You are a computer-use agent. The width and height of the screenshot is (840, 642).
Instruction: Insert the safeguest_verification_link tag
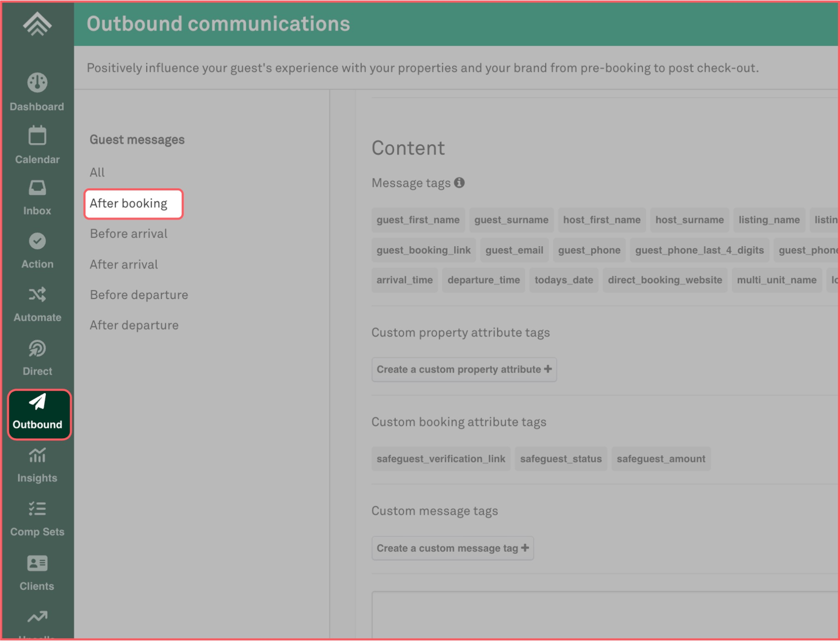441,459
